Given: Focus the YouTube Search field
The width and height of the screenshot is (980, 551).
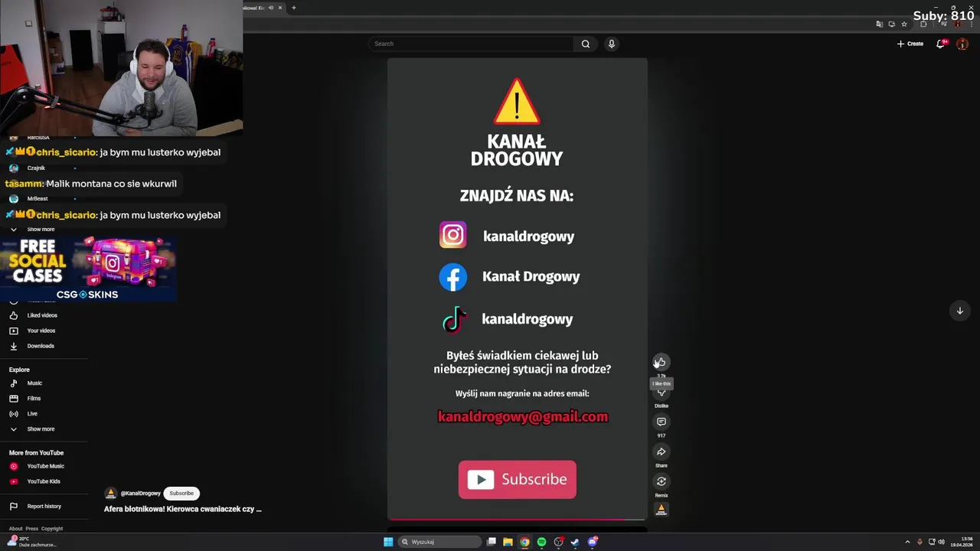Looking at the screenshot, I should 471,44.
